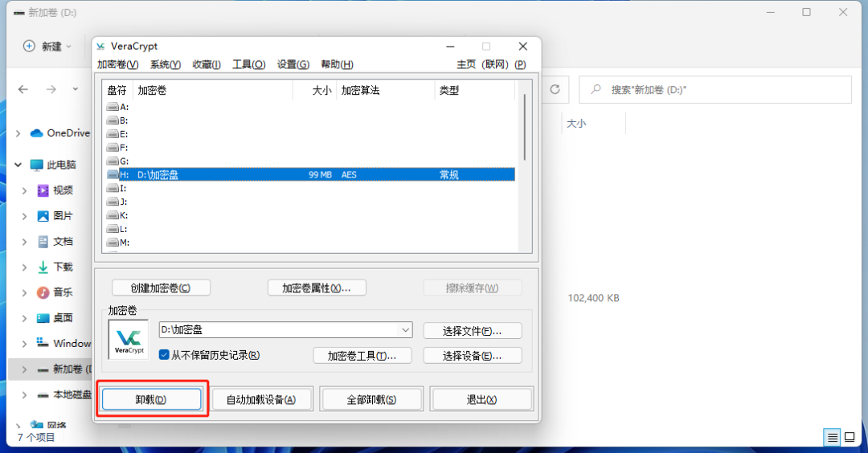Click the 图片 folder icon in Explorer sidebar
868x453 pixels.
click(x=43, y=216)
